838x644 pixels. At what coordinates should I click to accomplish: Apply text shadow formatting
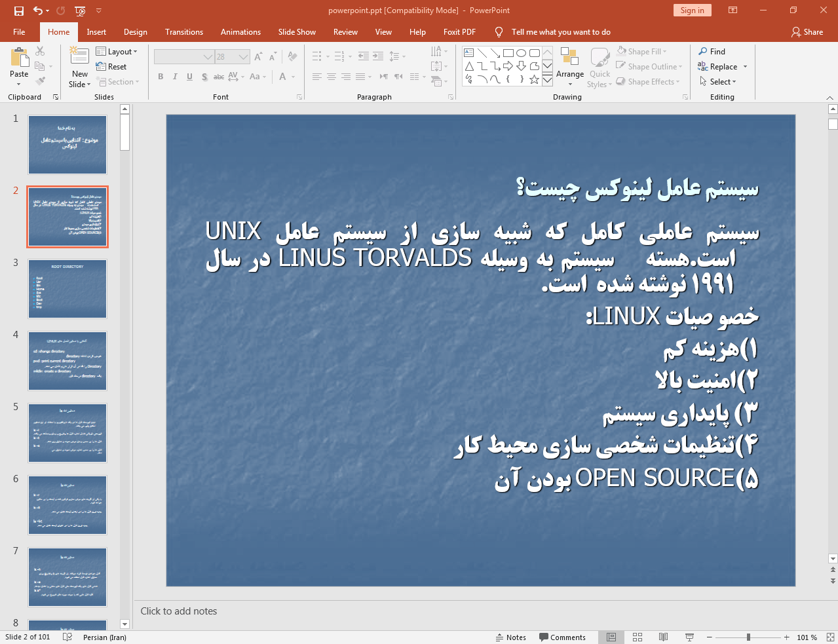[204, 77]
